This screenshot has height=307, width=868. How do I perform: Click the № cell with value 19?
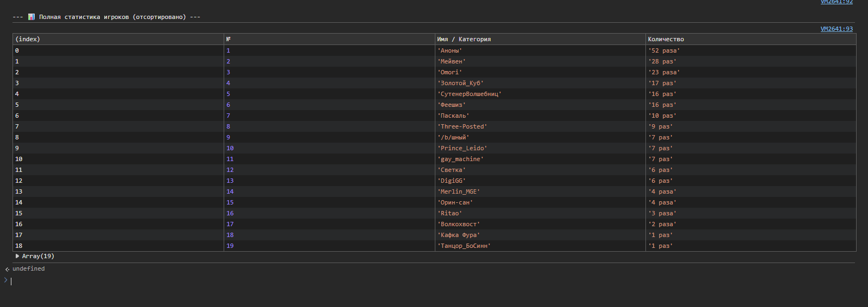[230, 246]
